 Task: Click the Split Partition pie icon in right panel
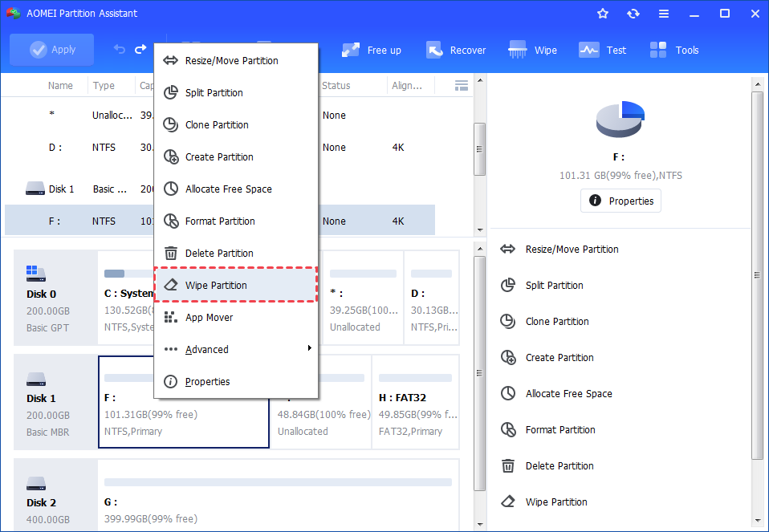pyautogui.click(x=507, y=286)
